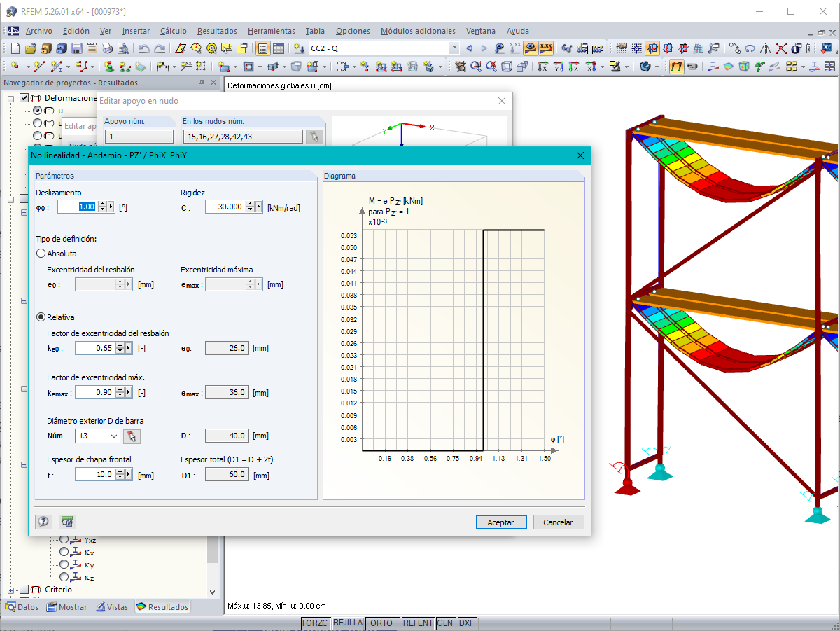Image resolution: width=840 pixels, height=631 pixels.
Task: Switch to the Vistas navigator tab
Action: [113, 607]
